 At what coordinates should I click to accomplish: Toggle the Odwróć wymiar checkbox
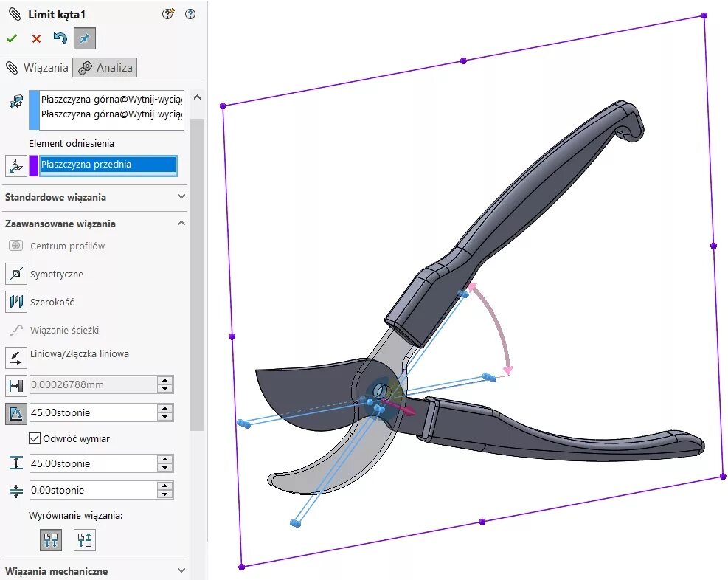(35, 438)
